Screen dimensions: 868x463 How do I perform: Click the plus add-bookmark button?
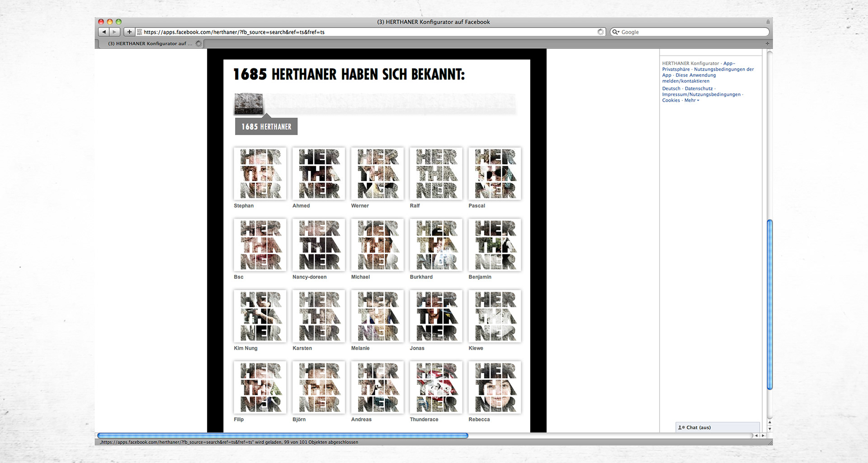[x=129, y=32]
